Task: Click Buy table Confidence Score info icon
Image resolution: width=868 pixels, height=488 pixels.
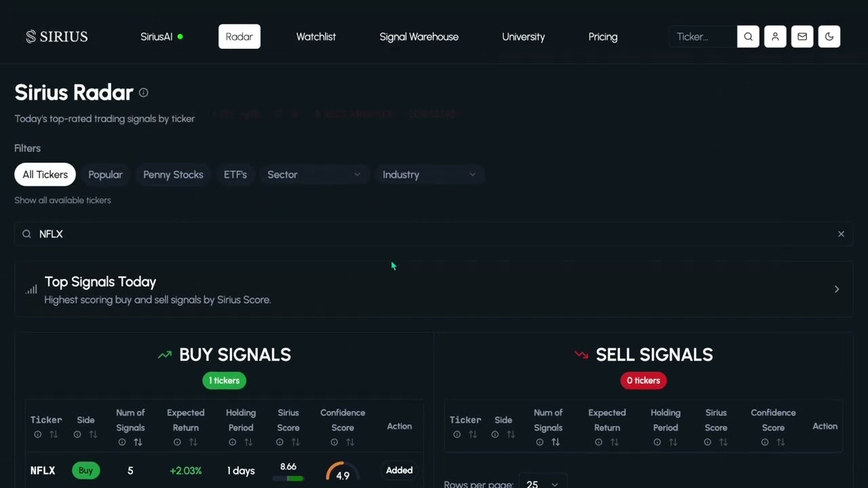Action: (x=334, y=442)
